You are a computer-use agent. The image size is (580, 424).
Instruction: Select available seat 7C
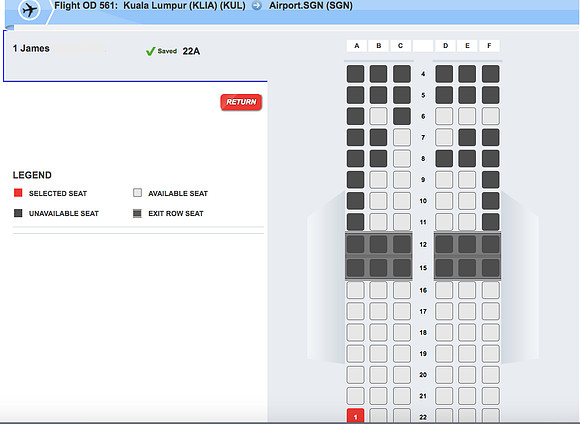402,137
